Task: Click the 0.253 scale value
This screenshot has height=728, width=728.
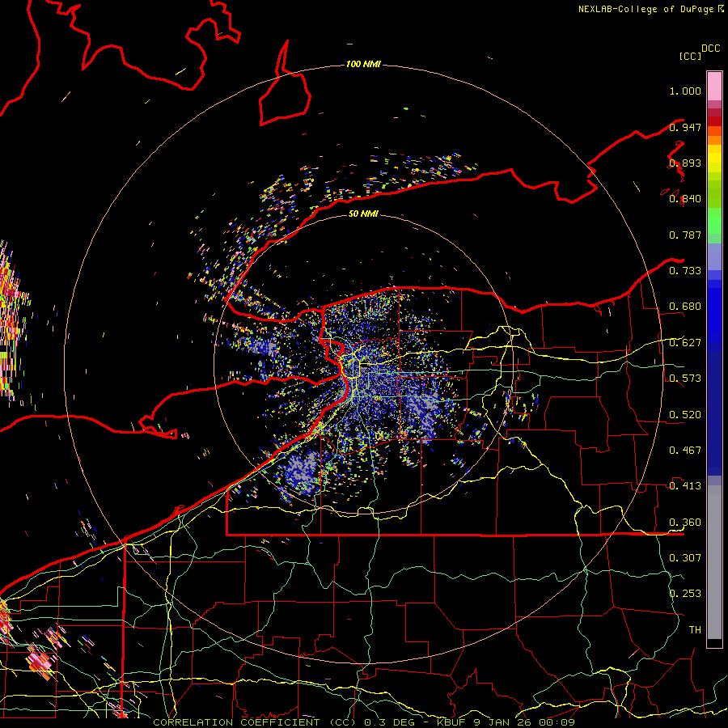Action: [x=685, y=594]
